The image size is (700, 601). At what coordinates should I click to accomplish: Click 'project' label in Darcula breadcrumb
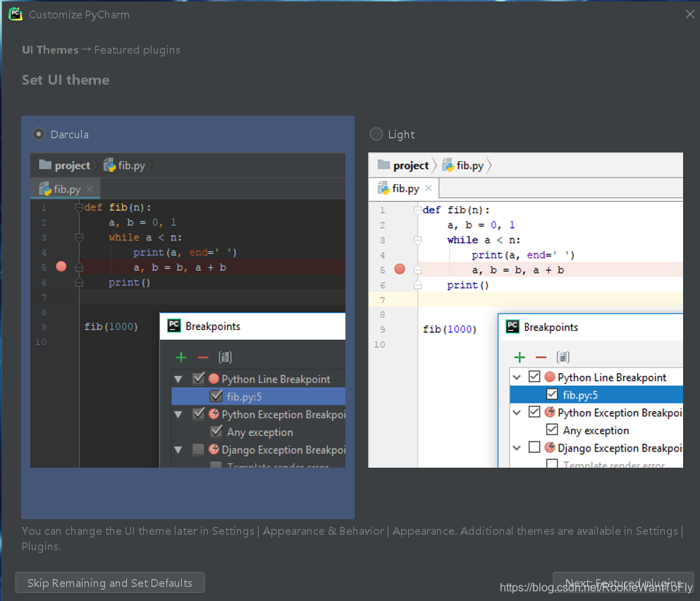[73, 166]
